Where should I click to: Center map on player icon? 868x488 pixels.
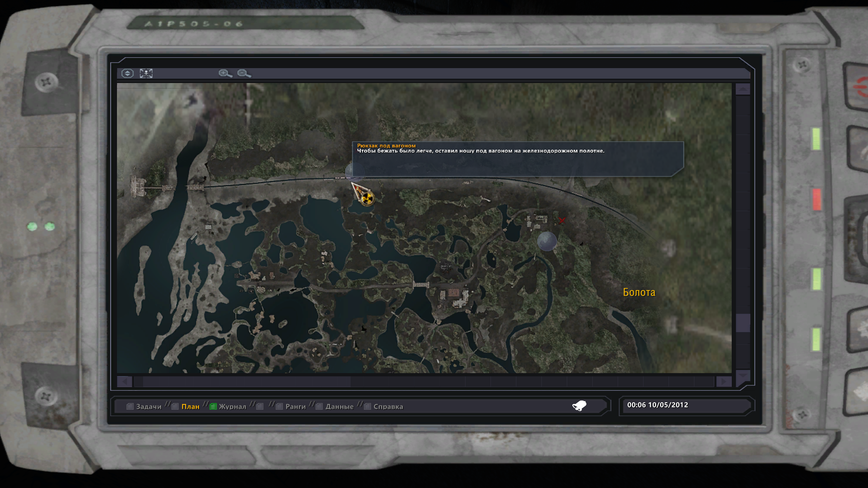(x=146, y=73)
